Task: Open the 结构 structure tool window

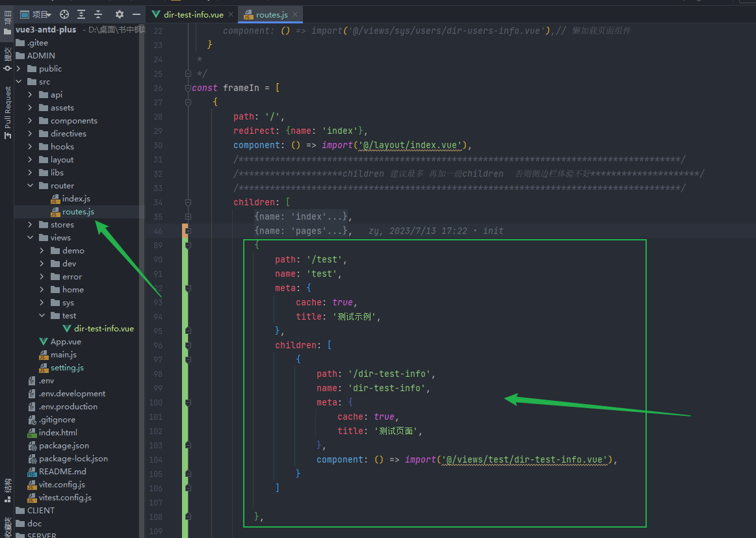Action: click(7, 491)
